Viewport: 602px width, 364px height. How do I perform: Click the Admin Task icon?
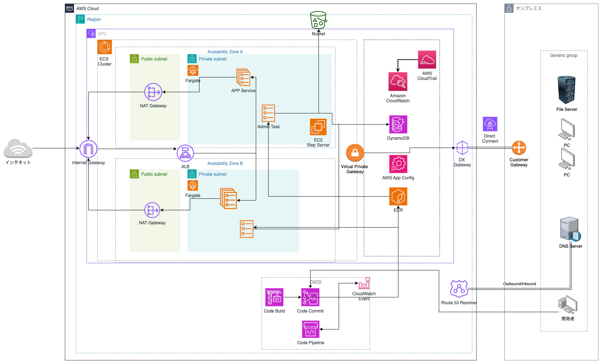(x=268, y=113)
